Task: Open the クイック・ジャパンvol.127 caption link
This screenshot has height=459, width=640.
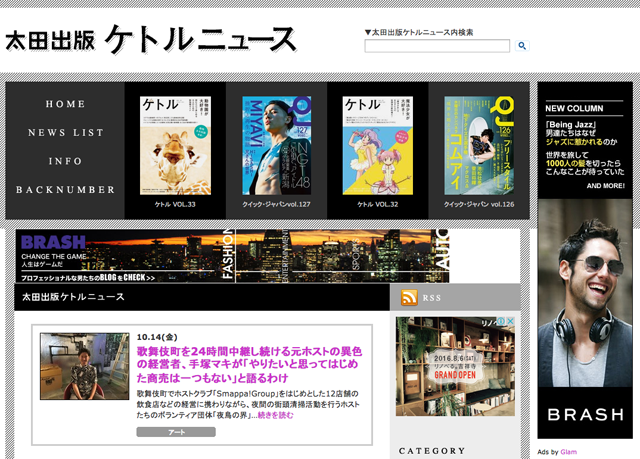Action: coord(276,204)
